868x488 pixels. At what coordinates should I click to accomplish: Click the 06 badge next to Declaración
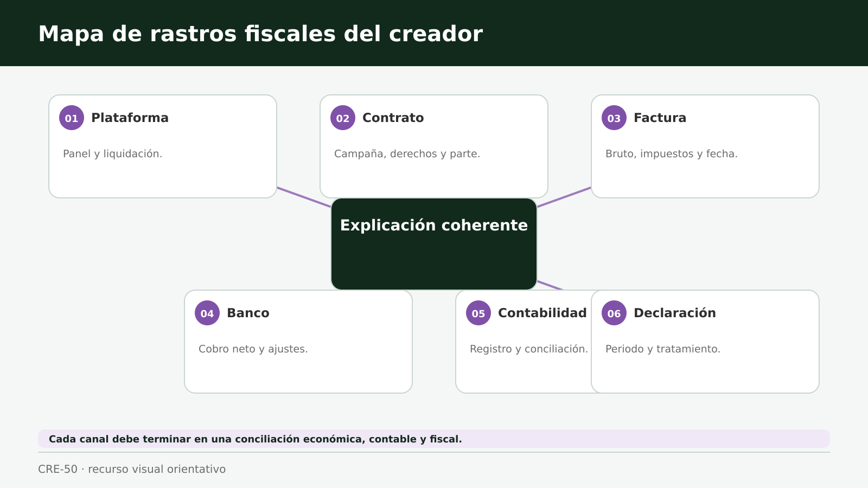pyautogui.click(x=614, y=313)
